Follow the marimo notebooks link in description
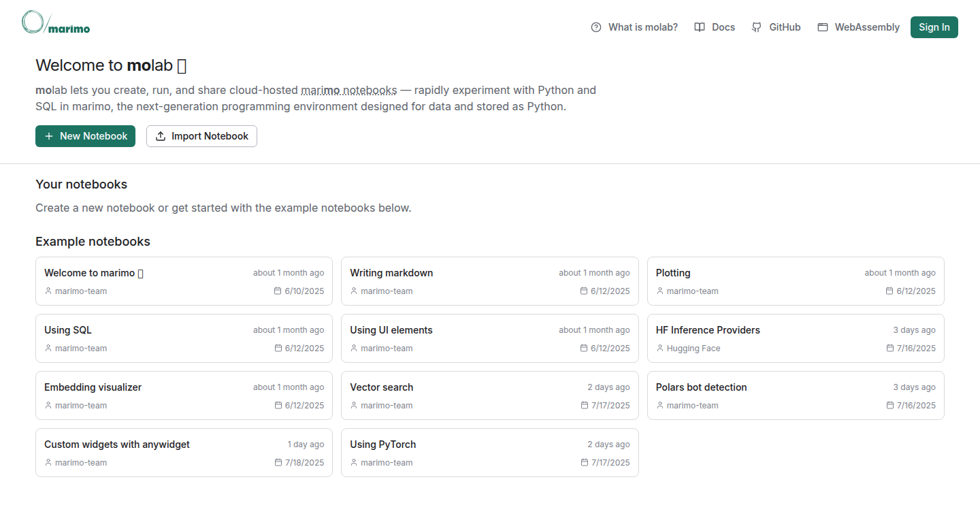The height and width of the screenshot is (518, 980). (348, 90)
